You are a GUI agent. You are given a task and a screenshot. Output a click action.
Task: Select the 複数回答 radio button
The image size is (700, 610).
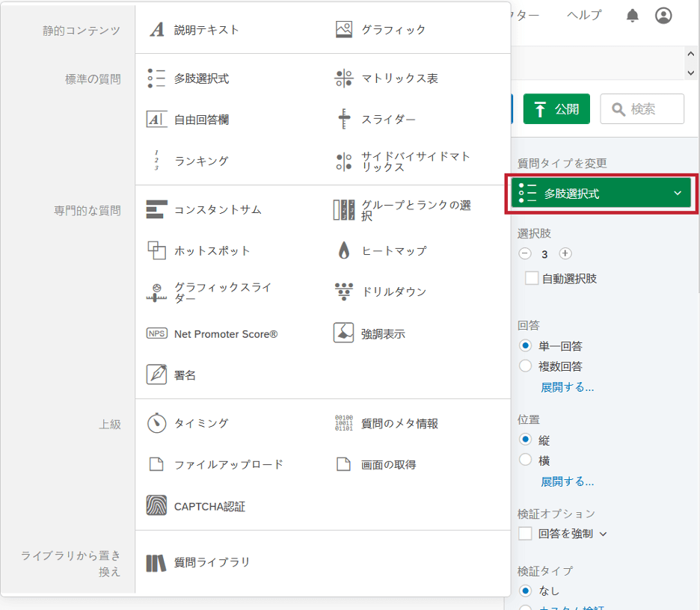click(526, 366)
